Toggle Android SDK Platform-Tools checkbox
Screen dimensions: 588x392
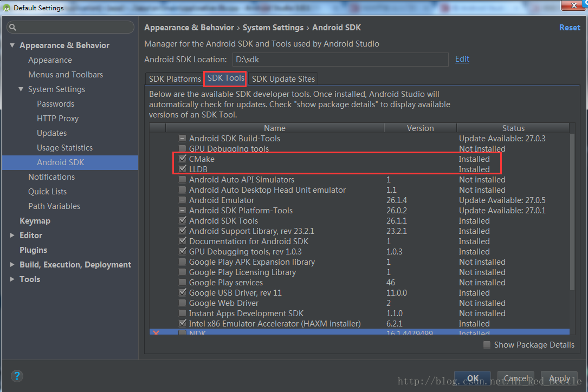(x=182, y=210)
